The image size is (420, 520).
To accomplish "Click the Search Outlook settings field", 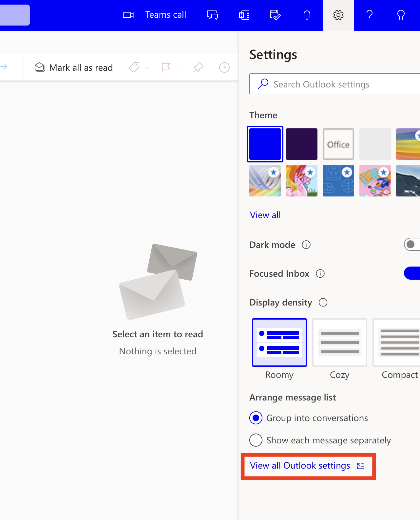I will coord(334,84).
